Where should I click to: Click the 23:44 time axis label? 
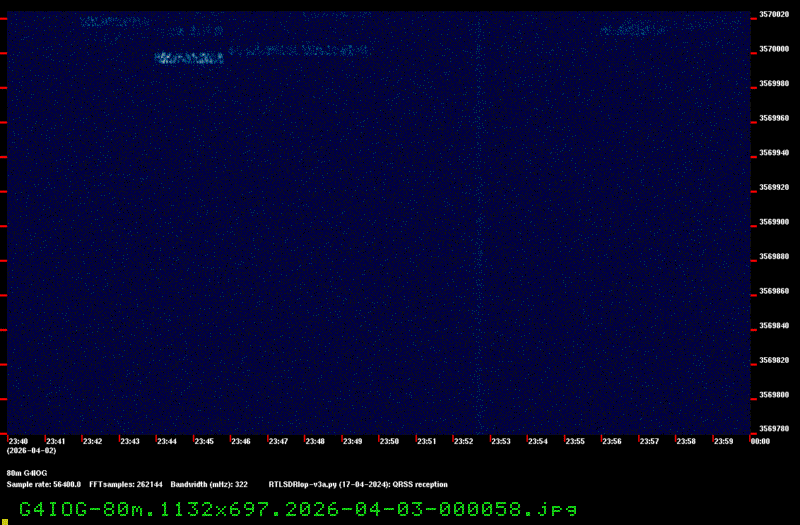click(x=167, y=441)
